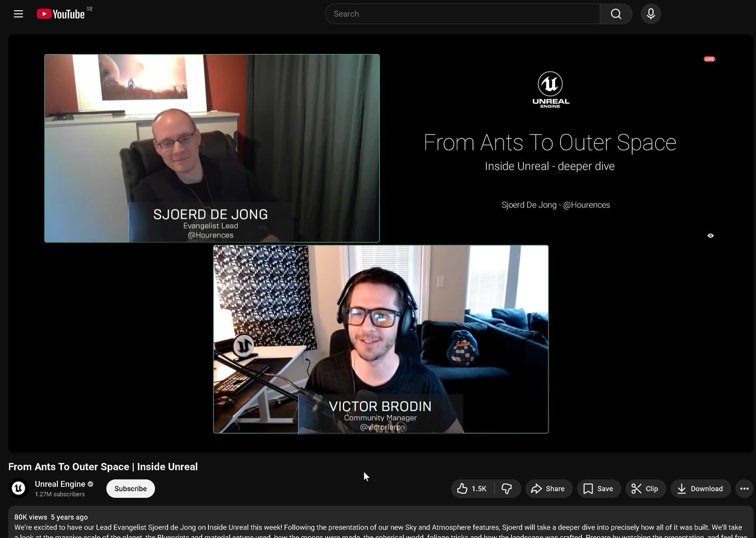Click the Sjoerd De Jong webcam feed
Screen dimensions: 756x538
pyautogui.click(x=212, y=148)
